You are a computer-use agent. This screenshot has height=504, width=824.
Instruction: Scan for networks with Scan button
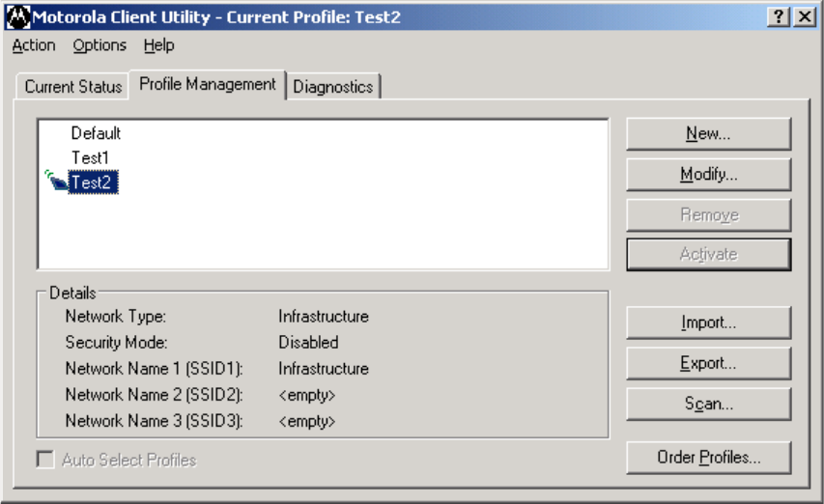pyautogui.click(x=708, y=404)
